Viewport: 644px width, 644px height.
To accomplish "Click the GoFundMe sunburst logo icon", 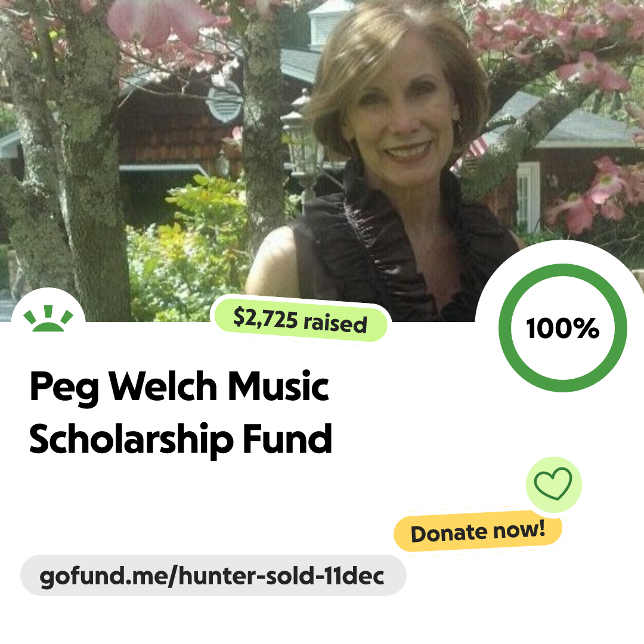I will (x=48, y=318).
